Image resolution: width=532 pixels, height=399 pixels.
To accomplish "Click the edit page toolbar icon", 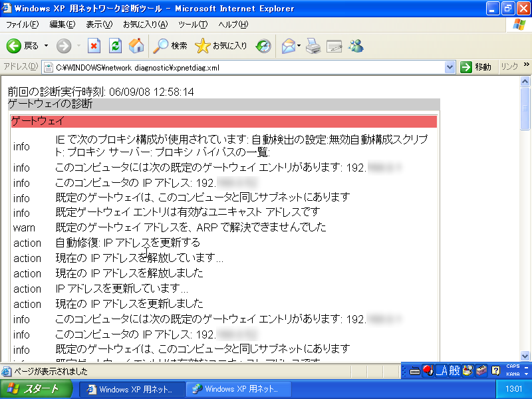I will coord(334,46).
